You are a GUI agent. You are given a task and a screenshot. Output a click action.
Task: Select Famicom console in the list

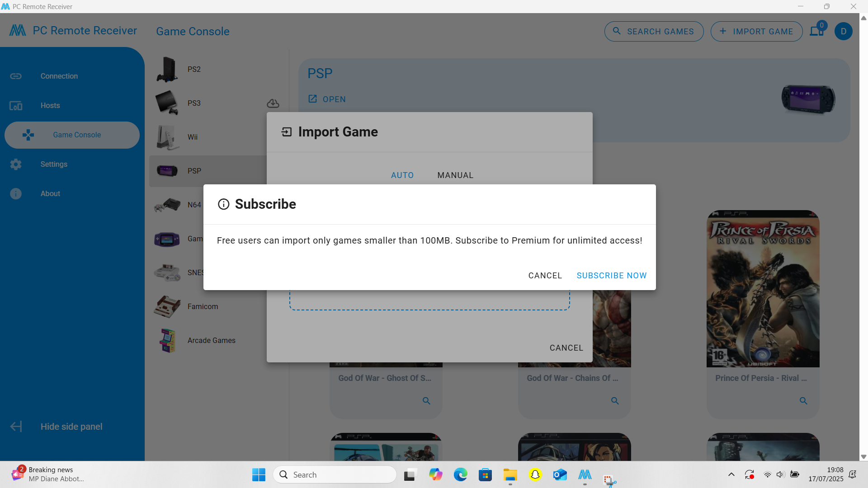[x=203, y=306]
